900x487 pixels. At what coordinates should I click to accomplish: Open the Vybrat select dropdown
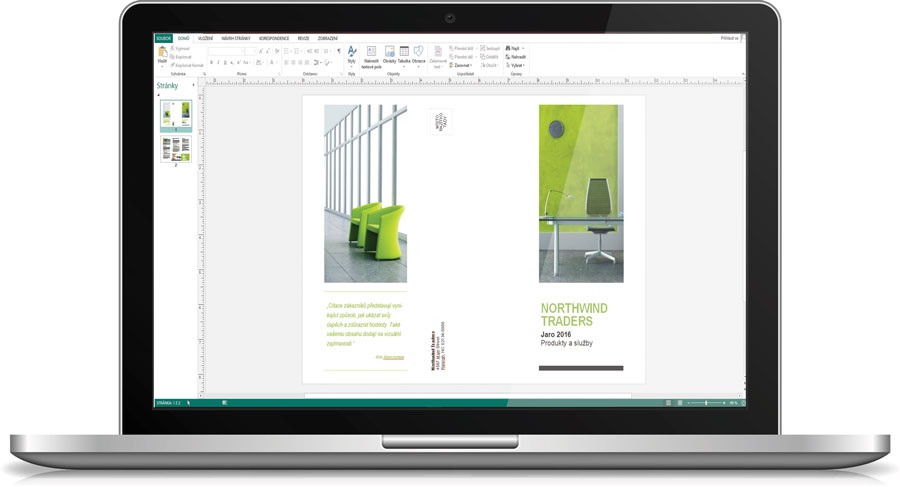515,65
